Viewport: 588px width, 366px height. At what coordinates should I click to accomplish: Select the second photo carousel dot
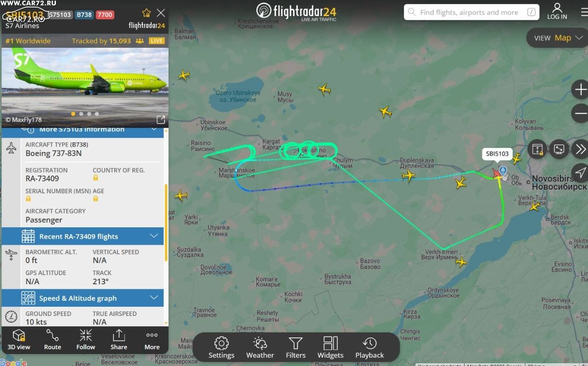[81, 114]
